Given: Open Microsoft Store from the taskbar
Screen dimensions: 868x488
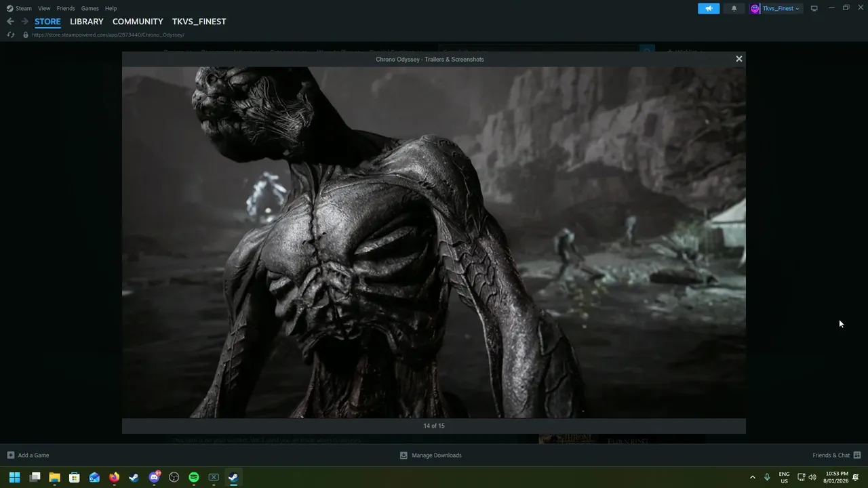Looking at the screenshot, I should coord(75,477).
